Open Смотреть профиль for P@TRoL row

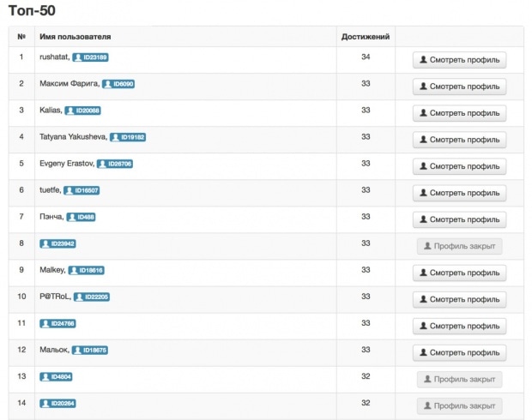[459, 299]
